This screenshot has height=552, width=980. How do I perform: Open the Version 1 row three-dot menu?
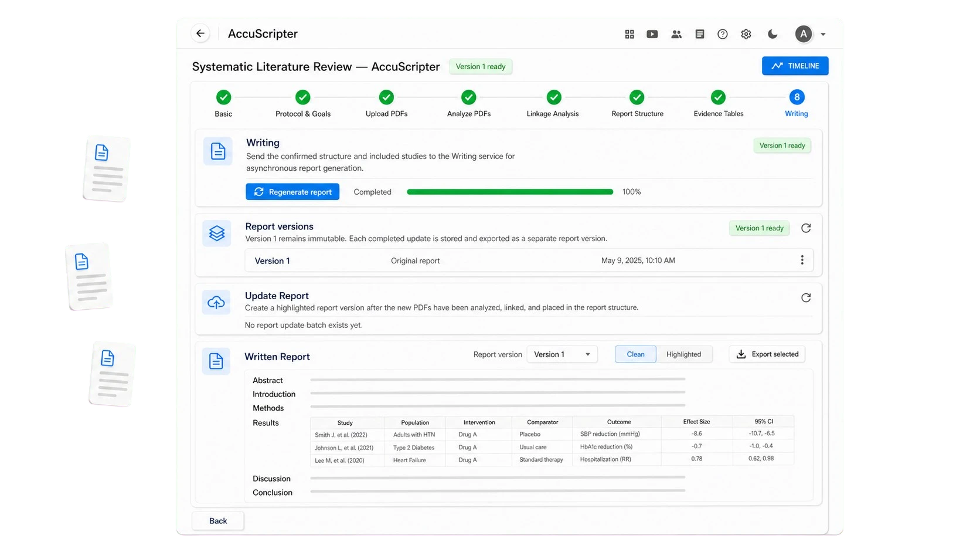click(802, 260)
